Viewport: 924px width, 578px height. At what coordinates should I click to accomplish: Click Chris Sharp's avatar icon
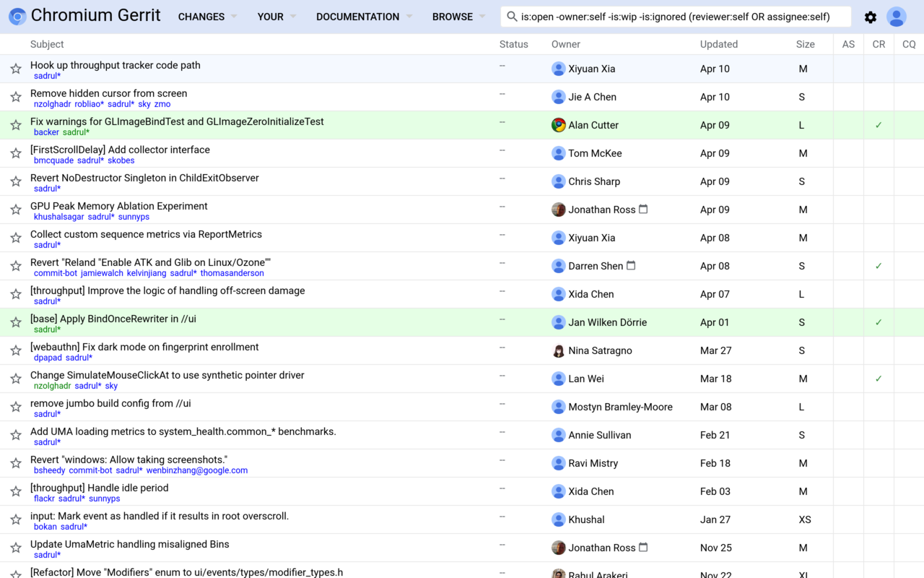click(x=558, y=181)
